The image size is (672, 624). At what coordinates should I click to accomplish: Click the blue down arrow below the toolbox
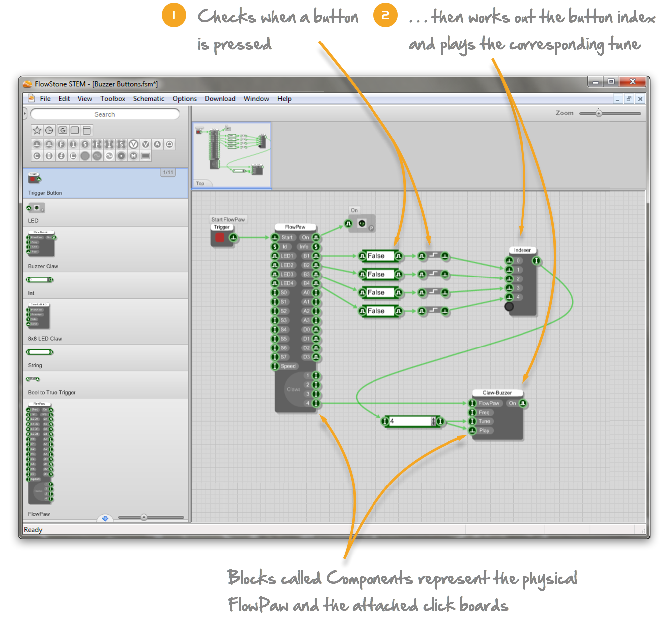(x=105, y=518)
